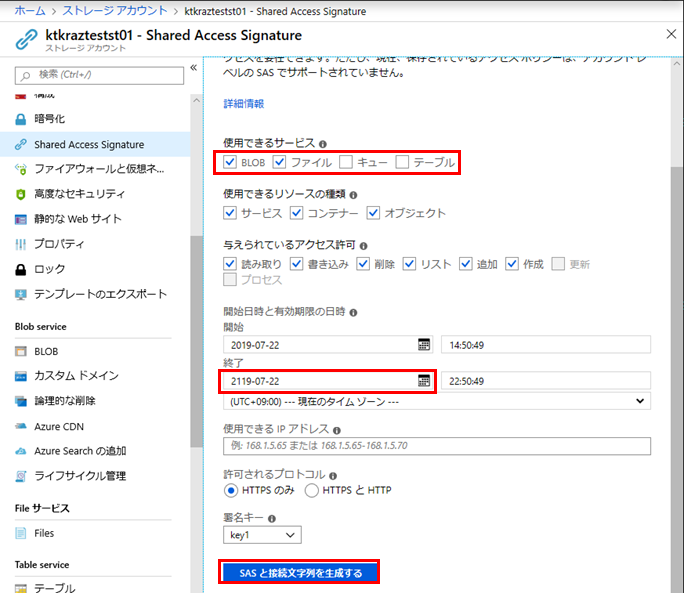Toggle the 削除 permission checkbox
The image size is (684, 593).
363,264
